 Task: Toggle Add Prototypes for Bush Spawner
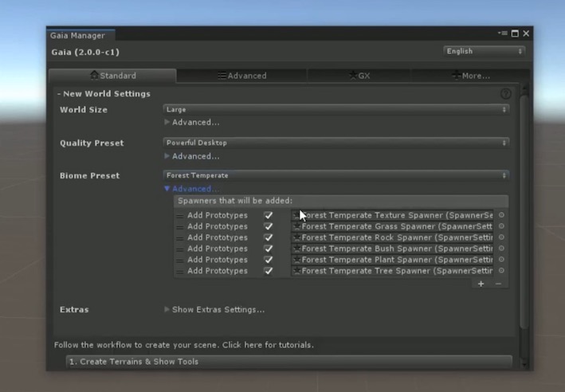click(x=269, y=249)
